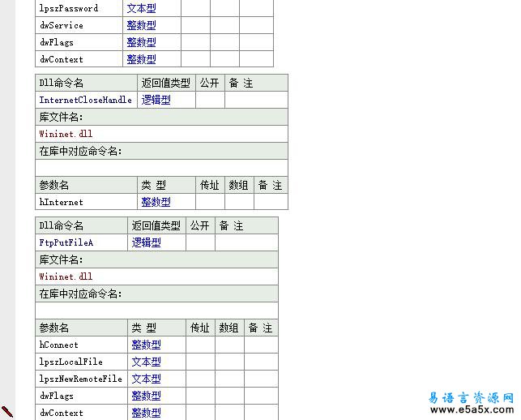The width and height of the screenshot is (521, 420).
Task: Click 整数型 of dwFlags below lpszNewRemoteFile
Action: coord(146,396)
